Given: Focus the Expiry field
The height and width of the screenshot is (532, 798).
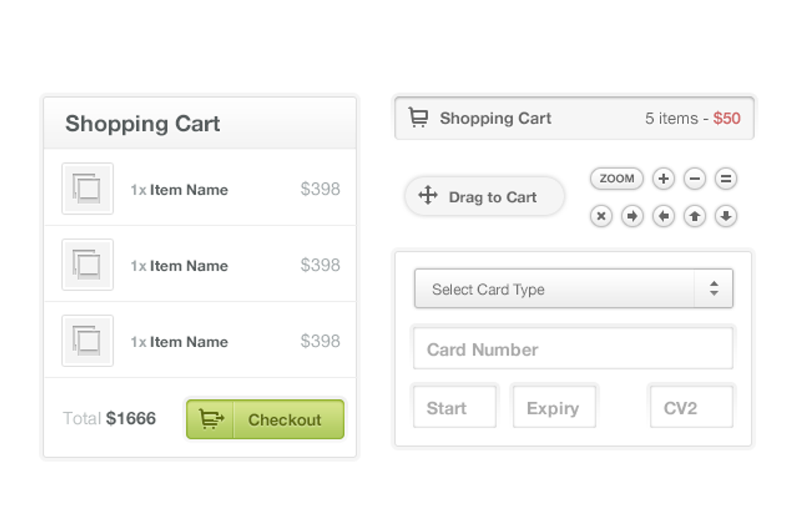Looking at the screenshot, I should [x=554, y=408].
